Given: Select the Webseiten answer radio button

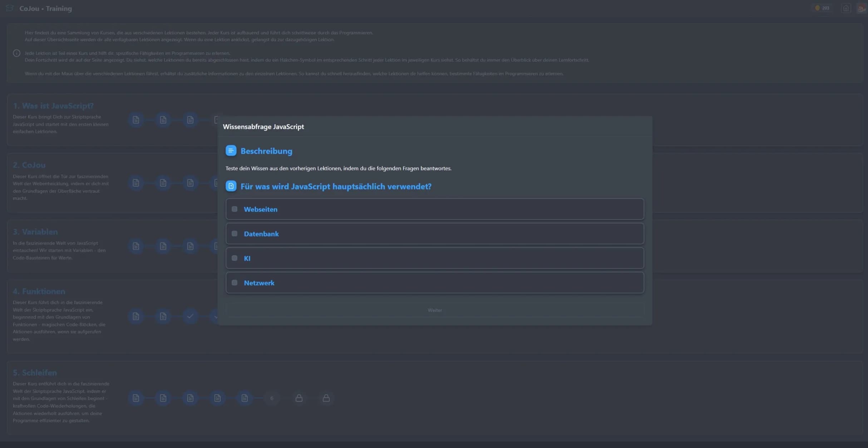Looking at the screenshot, I should pyautogui.click(x=235, y=209).
